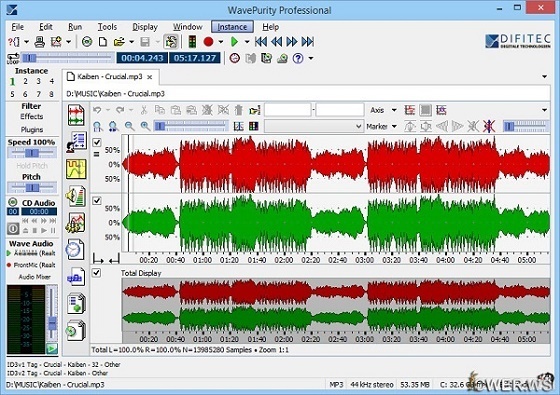Open the Edit menu

(46, 27)
